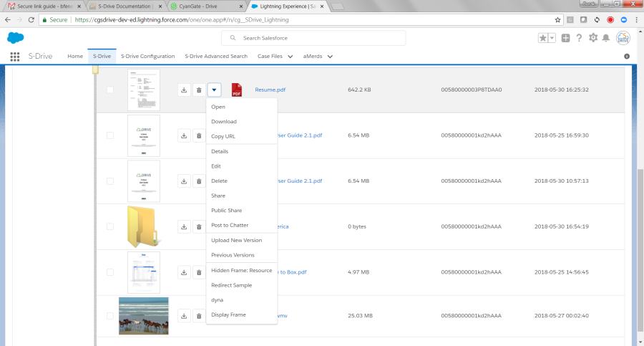Click trash icon in horses video row
This screenshot has width=644, height=346.
click(199, 315)
